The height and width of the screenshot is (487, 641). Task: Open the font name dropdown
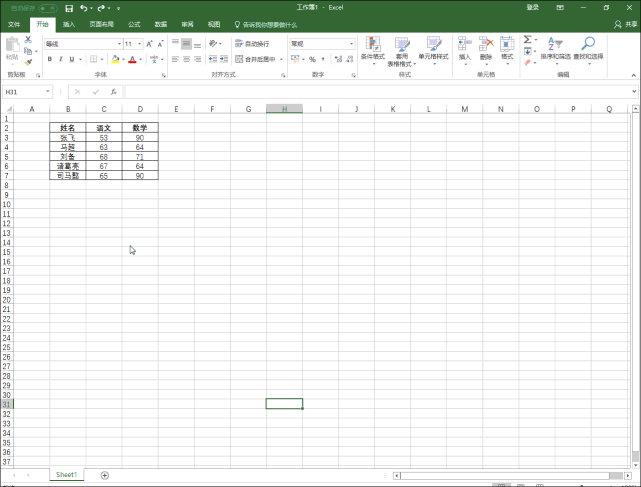(x=119, y=44)
